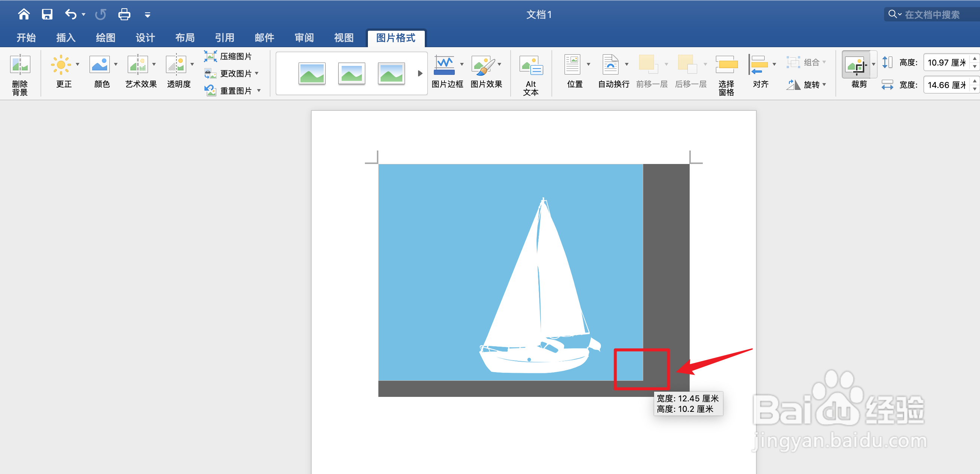This screenshot has height=474, width=980.
Task: Select the first picture style thumbnail
Action: pos(312,73)
